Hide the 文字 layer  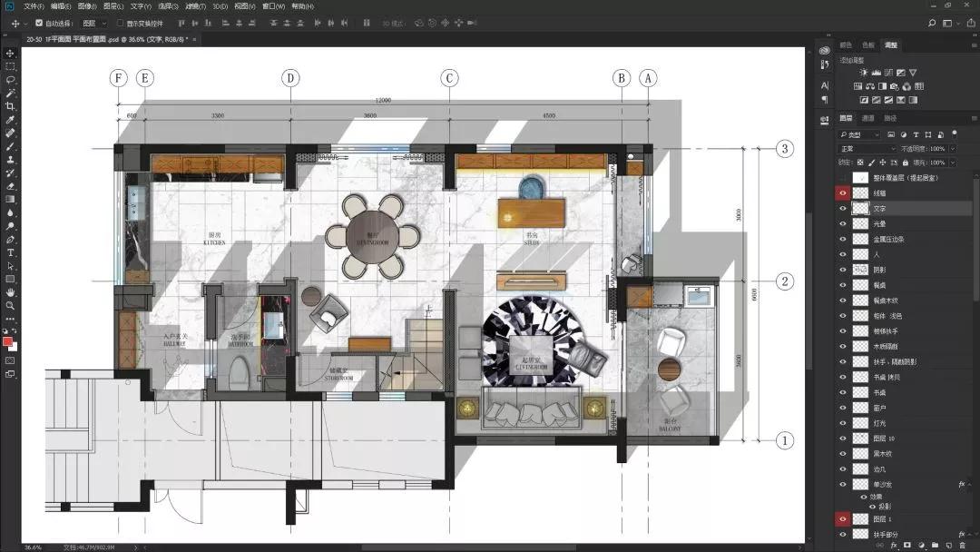click(843, 208)
